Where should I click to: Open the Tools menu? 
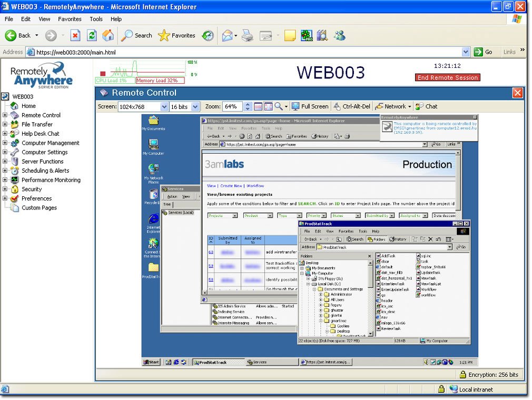[x=96, y=19]
